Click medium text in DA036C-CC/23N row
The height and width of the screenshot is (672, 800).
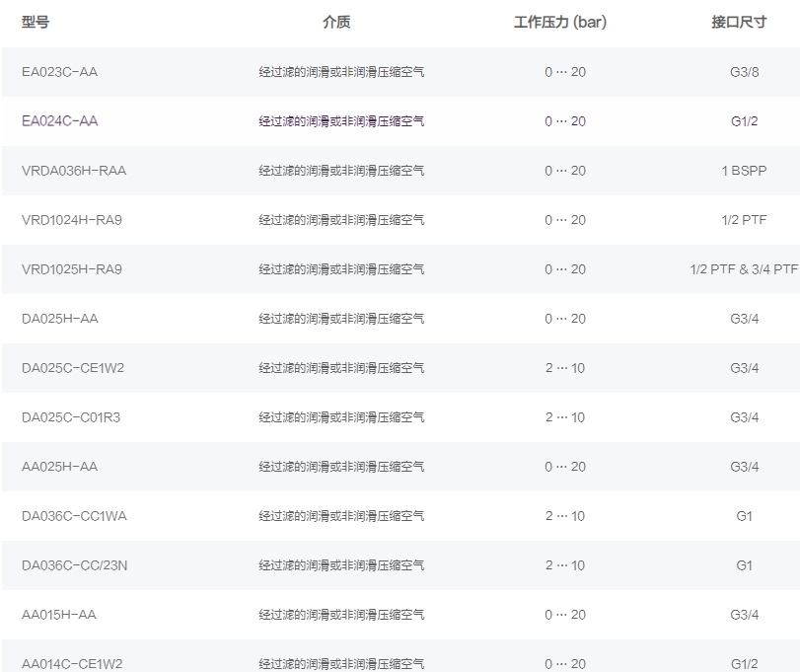click(341, 565)
